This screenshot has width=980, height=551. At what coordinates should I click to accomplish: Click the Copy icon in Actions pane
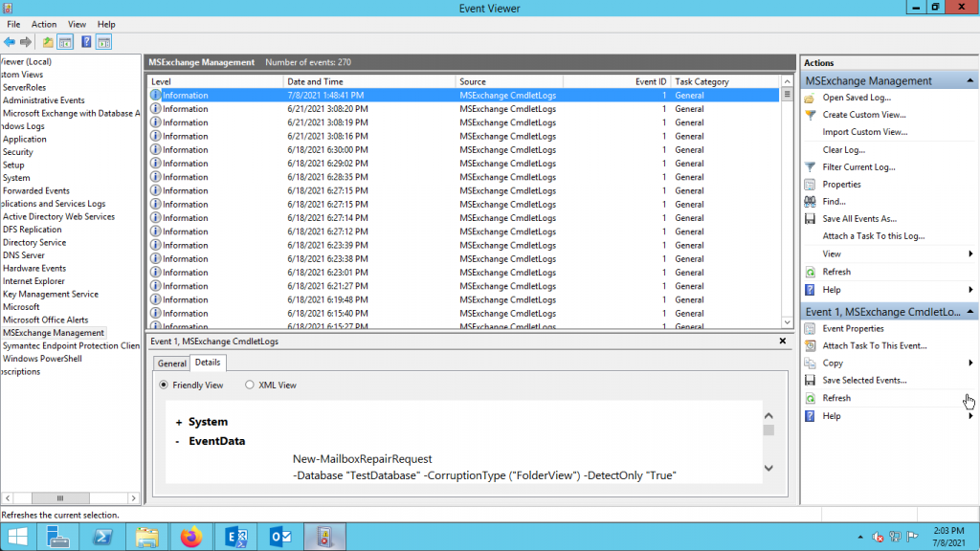(x=810, y=363)
